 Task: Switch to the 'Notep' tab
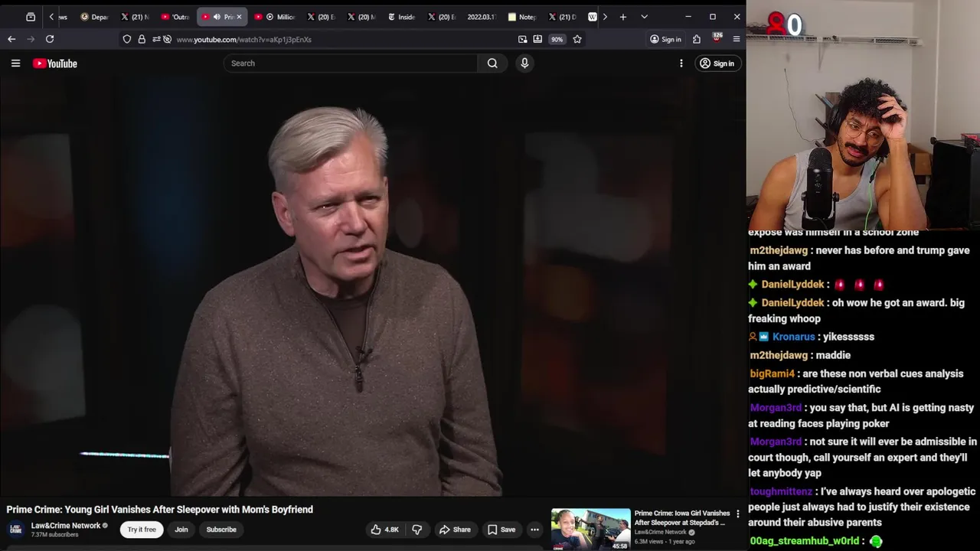[x=522, y=17]
